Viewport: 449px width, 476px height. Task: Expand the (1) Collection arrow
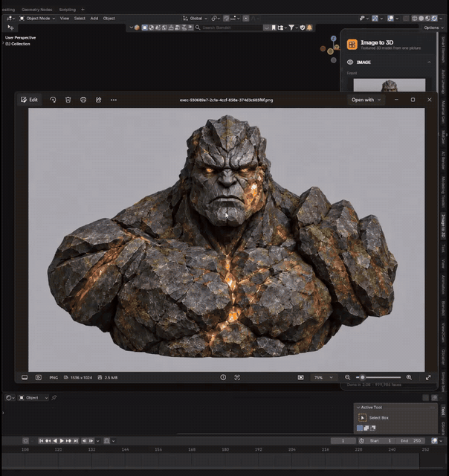click(x=3, y=44)
